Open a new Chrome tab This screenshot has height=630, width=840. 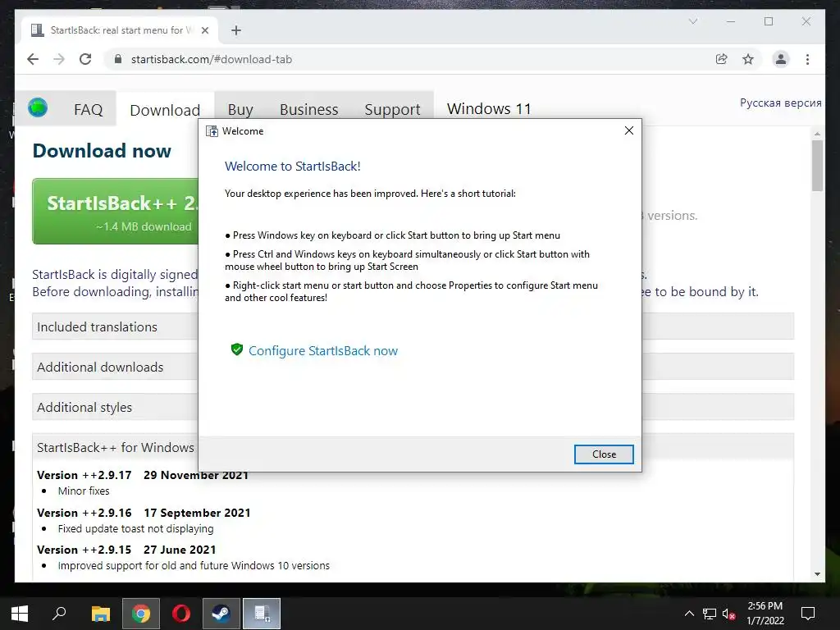236,30
